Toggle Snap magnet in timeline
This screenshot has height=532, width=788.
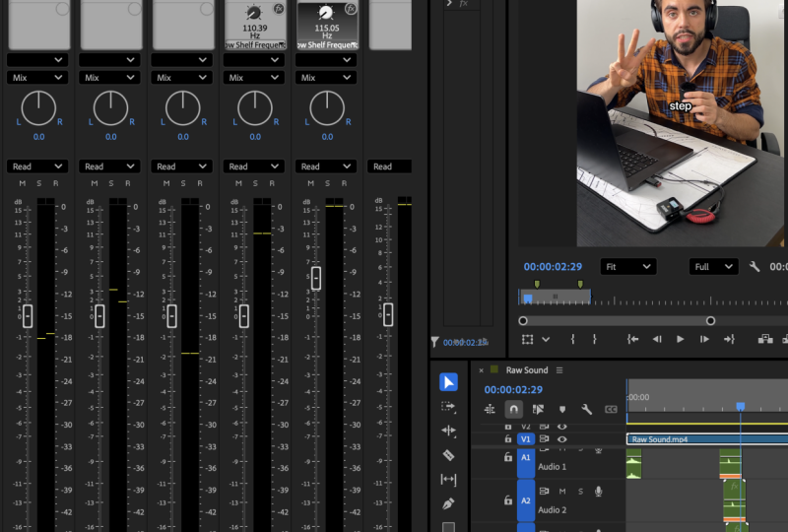point(513,409)
